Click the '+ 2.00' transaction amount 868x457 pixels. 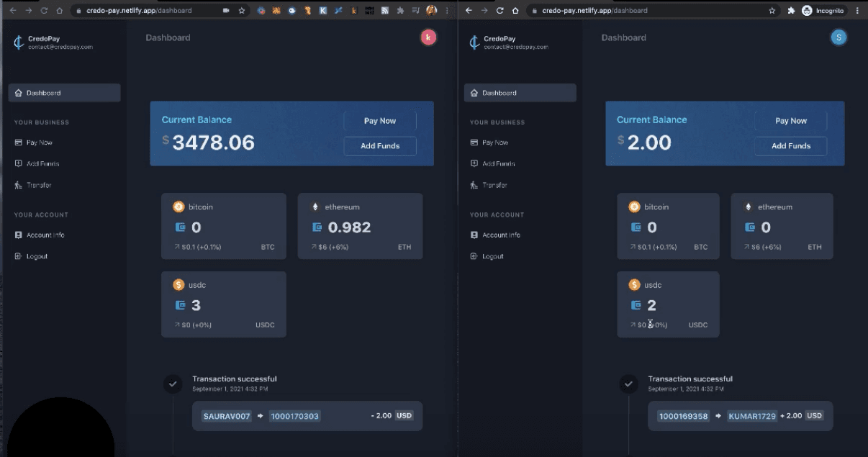coord(790,416)
